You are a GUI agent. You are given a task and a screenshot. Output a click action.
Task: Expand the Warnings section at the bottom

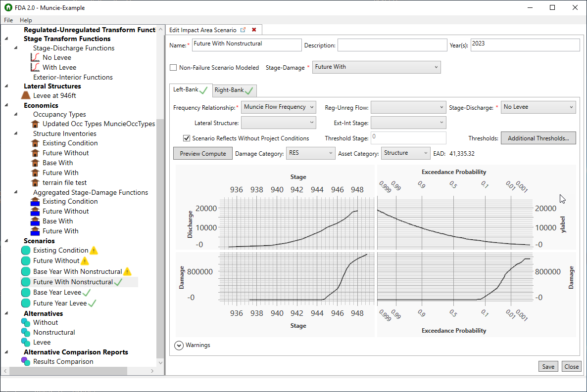click(x=179, y=345)
